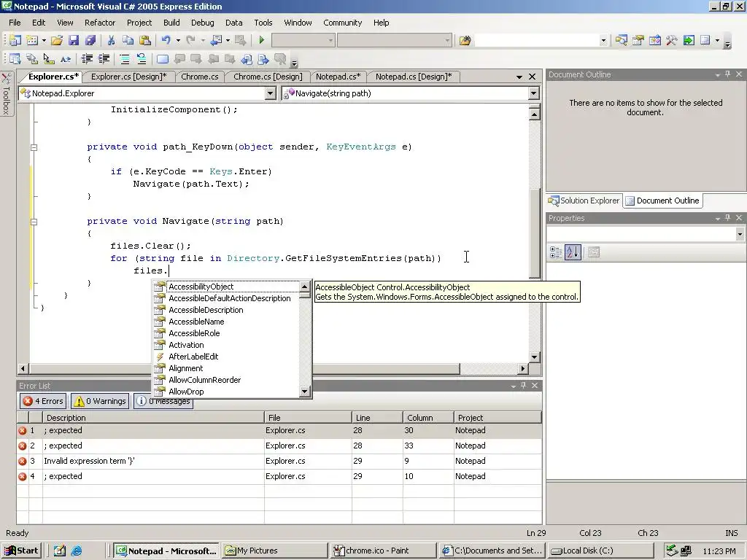Click the Decrease Line Indent icon

87,59
